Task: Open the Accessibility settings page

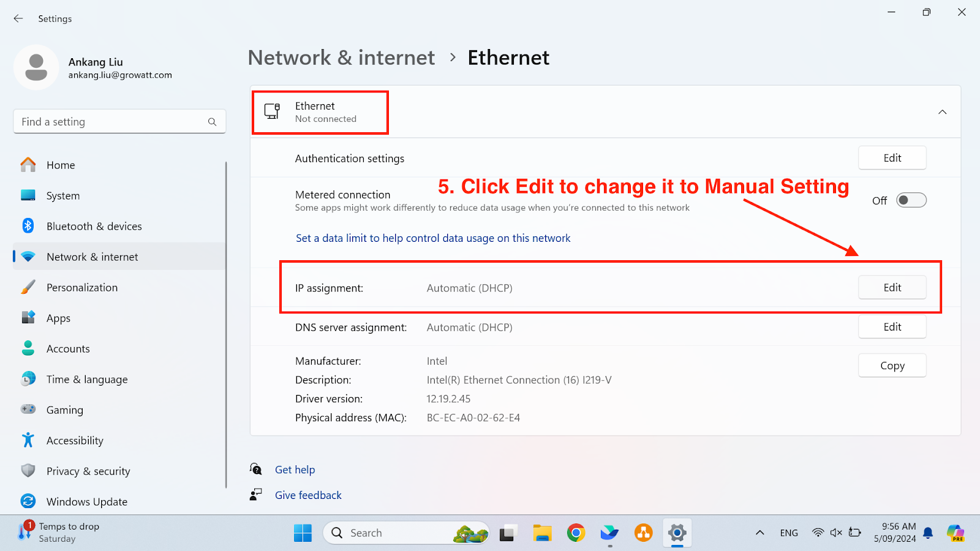Action: pos(75,440)
